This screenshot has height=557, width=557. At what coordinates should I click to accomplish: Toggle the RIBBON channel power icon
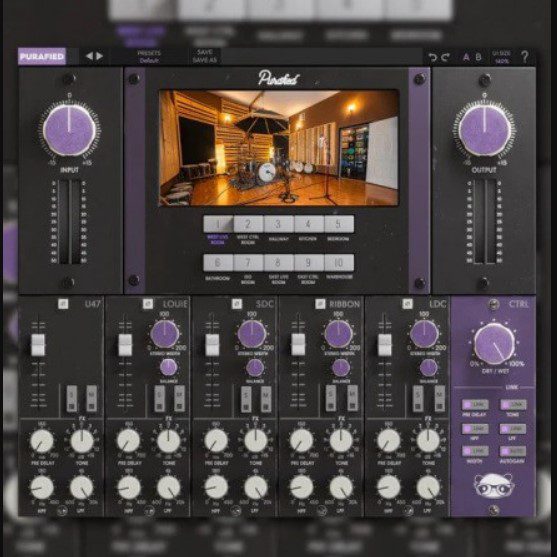pos(320,304)
